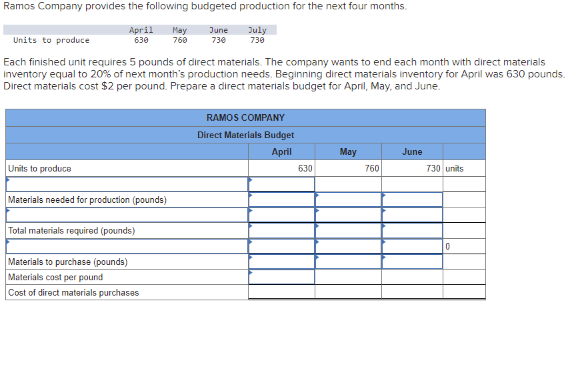
Task: Click the 760 value in budget Units to produce row
Action: [x=372, y=169]
